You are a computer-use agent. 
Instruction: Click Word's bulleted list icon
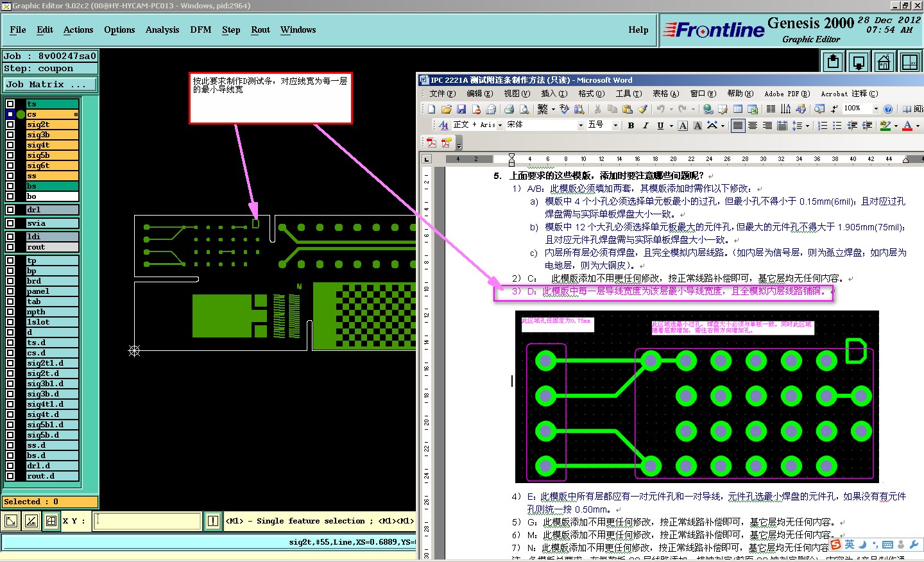(837, 126)
